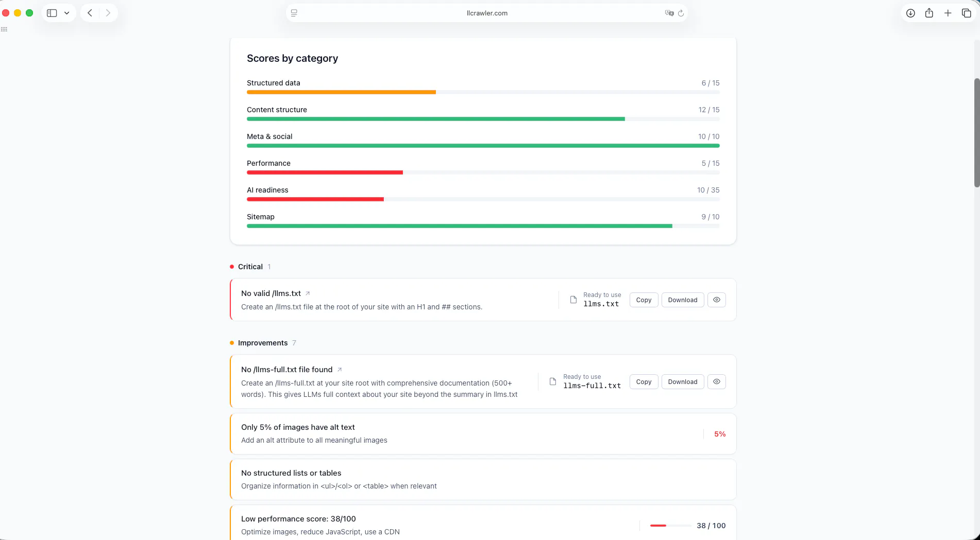
Task: Click the page vertical scrollbar
Action: [x=976, y=133]
